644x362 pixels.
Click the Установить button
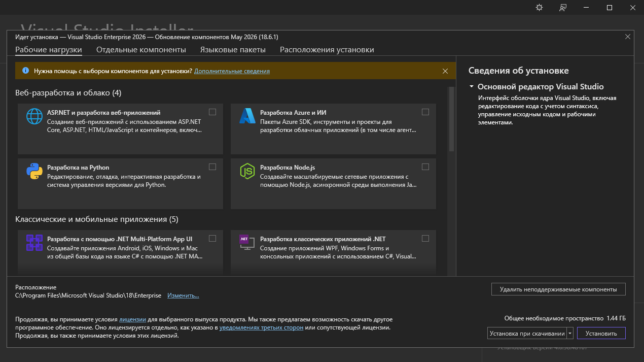tap(601, 334)
